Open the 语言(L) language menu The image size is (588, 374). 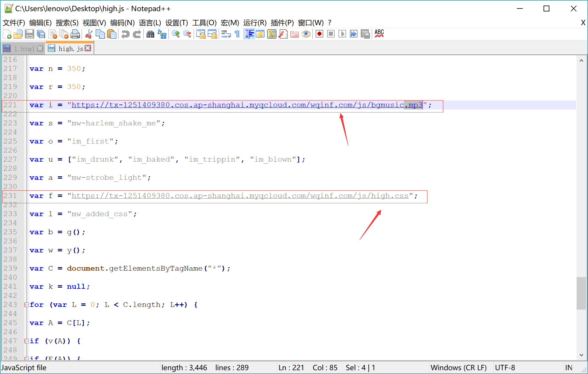tap(150, 23)
